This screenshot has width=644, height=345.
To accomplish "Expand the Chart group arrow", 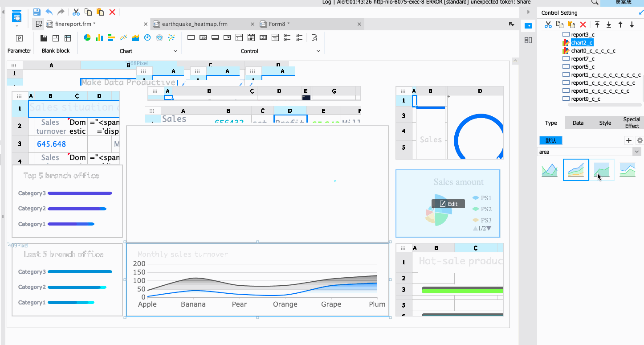I will coord(175,51).
